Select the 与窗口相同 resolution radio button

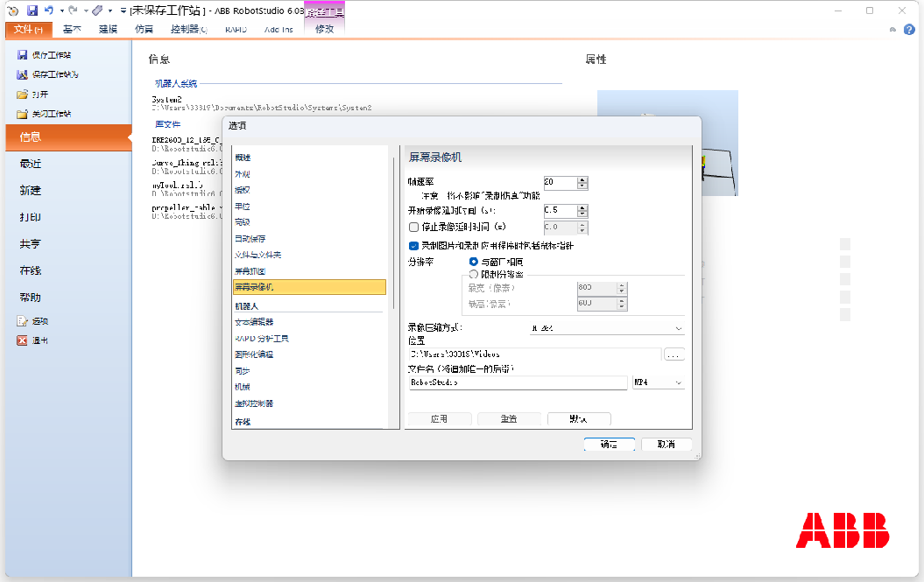click(473, 262)
